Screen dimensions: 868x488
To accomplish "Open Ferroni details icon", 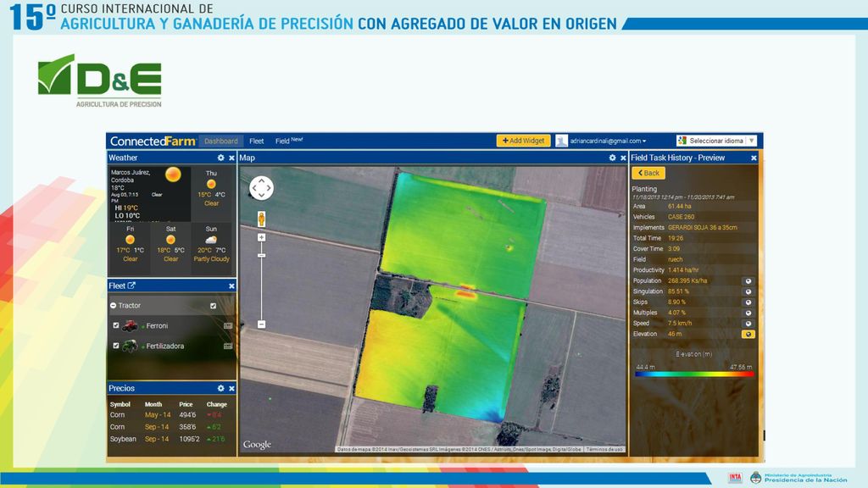I will point(227,326).
